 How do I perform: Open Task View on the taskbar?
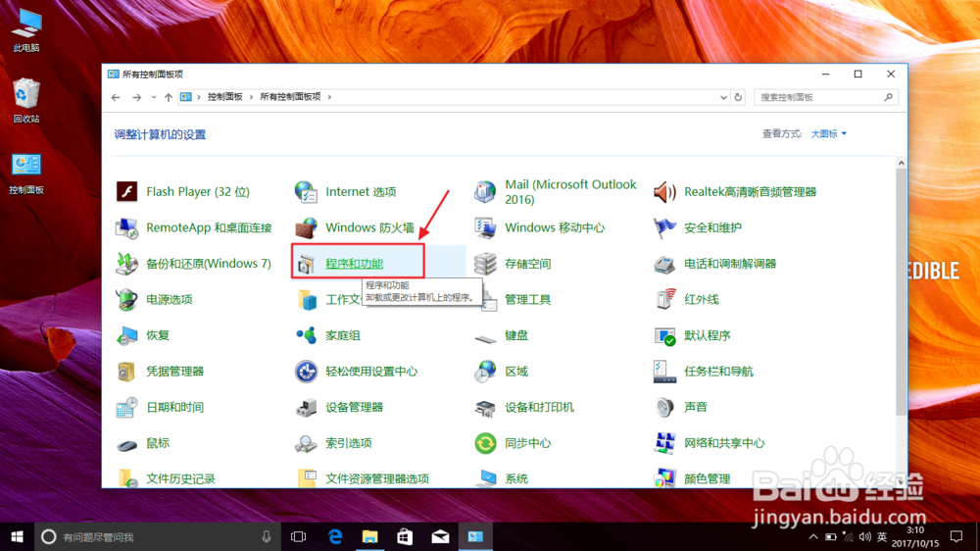298,536
